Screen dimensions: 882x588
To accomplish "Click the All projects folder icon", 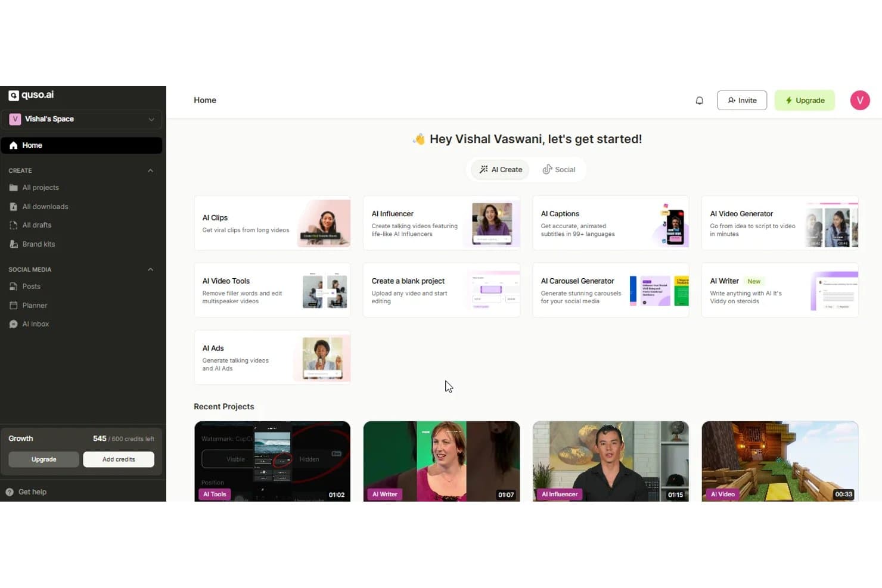I will click(14, 188).
